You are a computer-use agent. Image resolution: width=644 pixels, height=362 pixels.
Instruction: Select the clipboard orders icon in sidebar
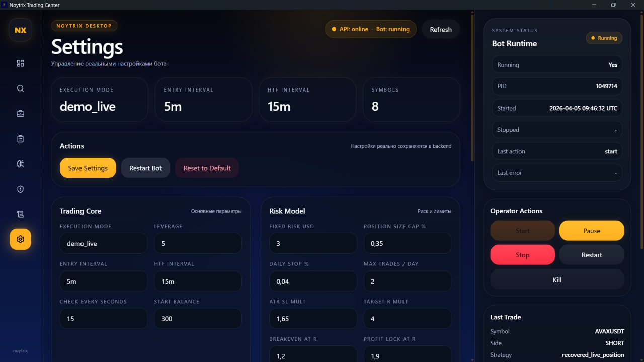(20, 139)
